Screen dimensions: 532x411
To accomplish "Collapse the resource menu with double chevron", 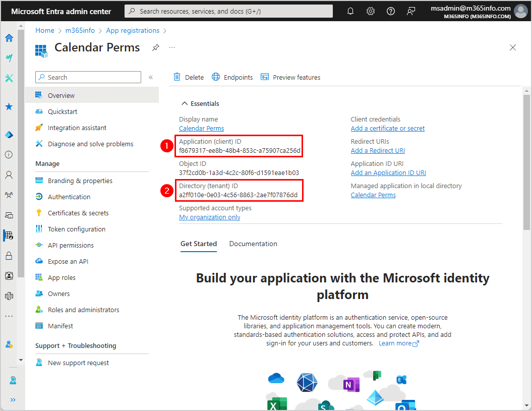I will coord(151,77).
